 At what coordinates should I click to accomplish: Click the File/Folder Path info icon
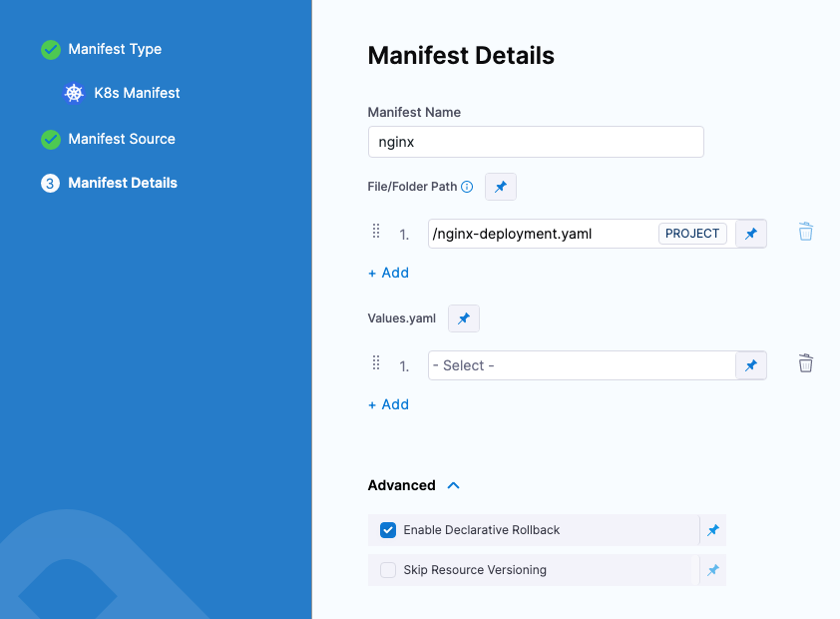467,187
